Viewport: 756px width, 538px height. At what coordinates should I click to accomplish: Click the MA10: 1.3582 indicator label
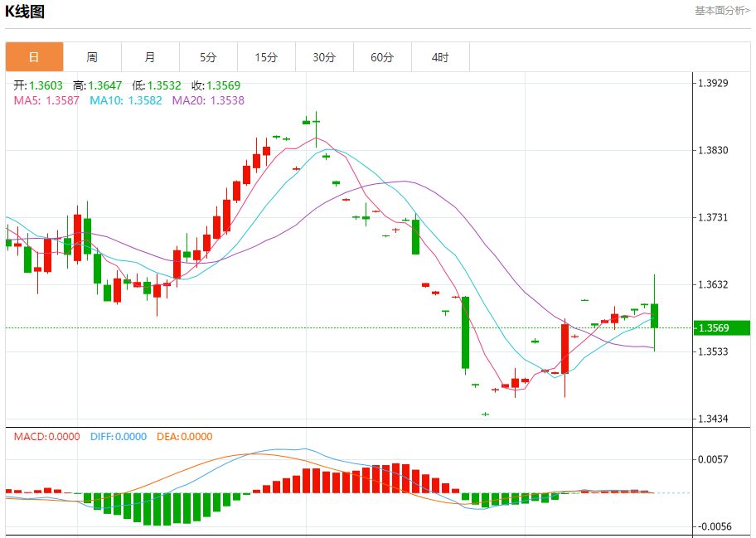tap(126, 100)
